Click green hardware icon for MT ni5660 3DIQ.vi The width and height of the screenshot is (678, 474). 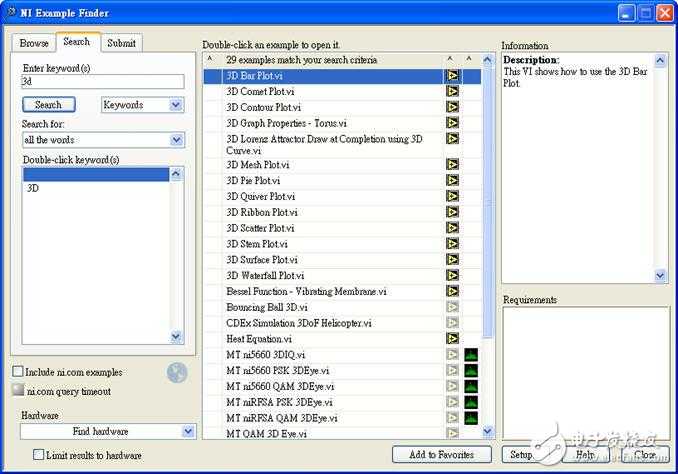pyautogui.click(x=471, y=355)
